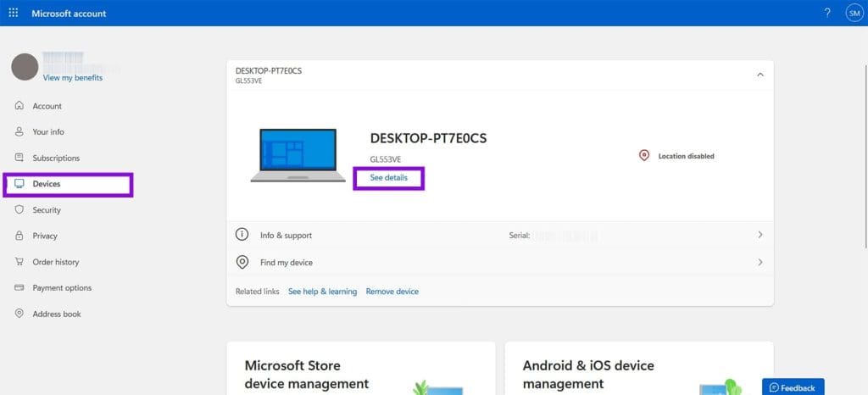This screenshot has width=868, height=395.
Task: Click the Serial label text
Action: [520, 235]
